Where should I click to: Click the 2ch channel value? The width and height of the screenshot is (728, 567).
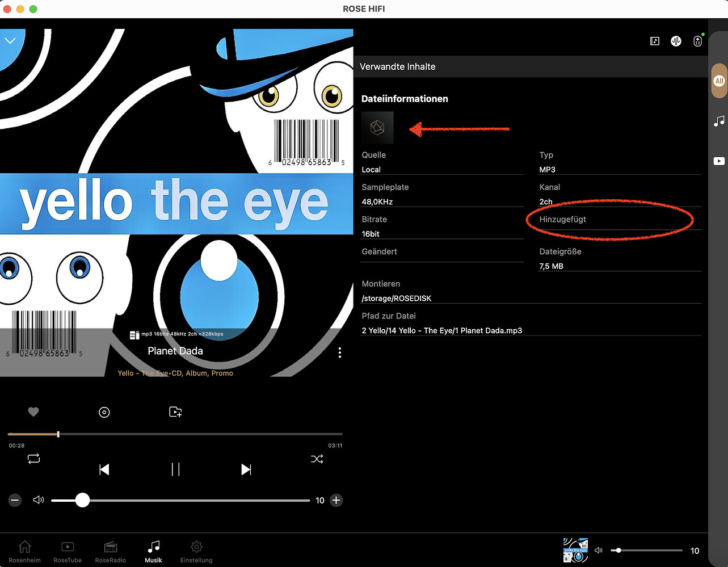pyautogui.click(x=546, y=201)
